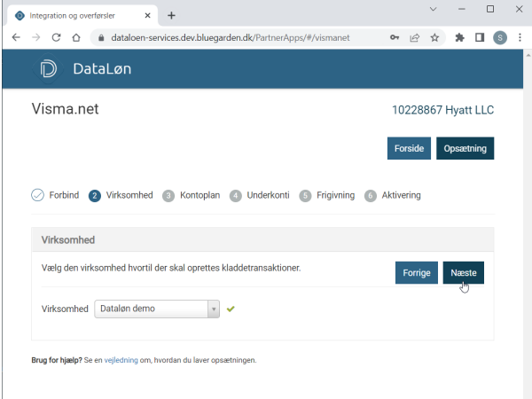The height and width of the screenshot is (399, 532).
Task: Open Chrome three-dot menu
Action: pyautogui.click(x=520, y=37)
